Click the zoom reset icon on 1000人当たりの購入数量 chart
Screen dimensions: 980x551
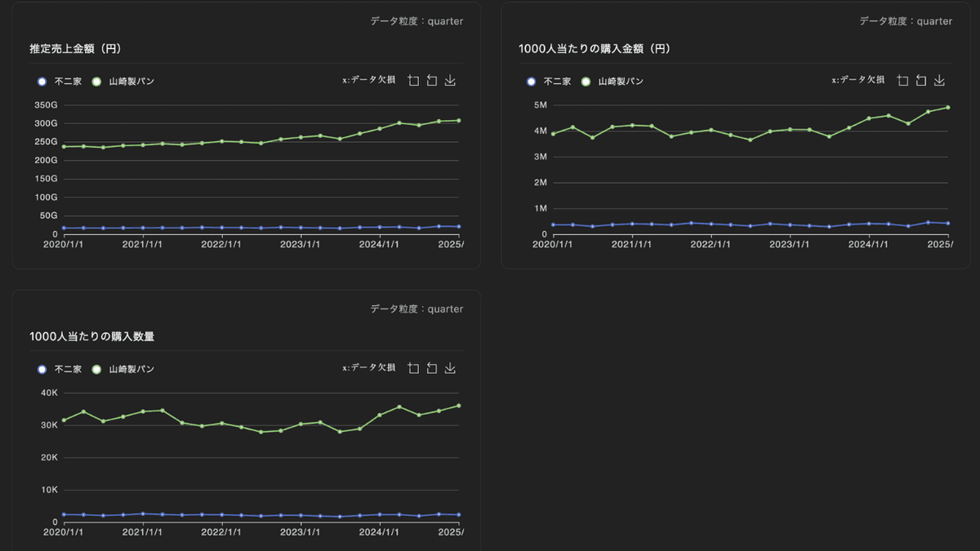tap(431, 368)
